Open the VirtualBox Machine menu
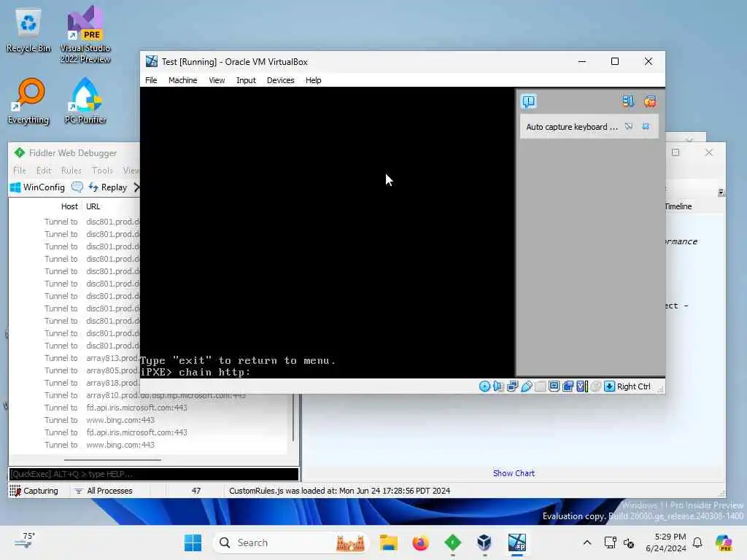The height and width of the screenshot is (560, 747). 182,80
